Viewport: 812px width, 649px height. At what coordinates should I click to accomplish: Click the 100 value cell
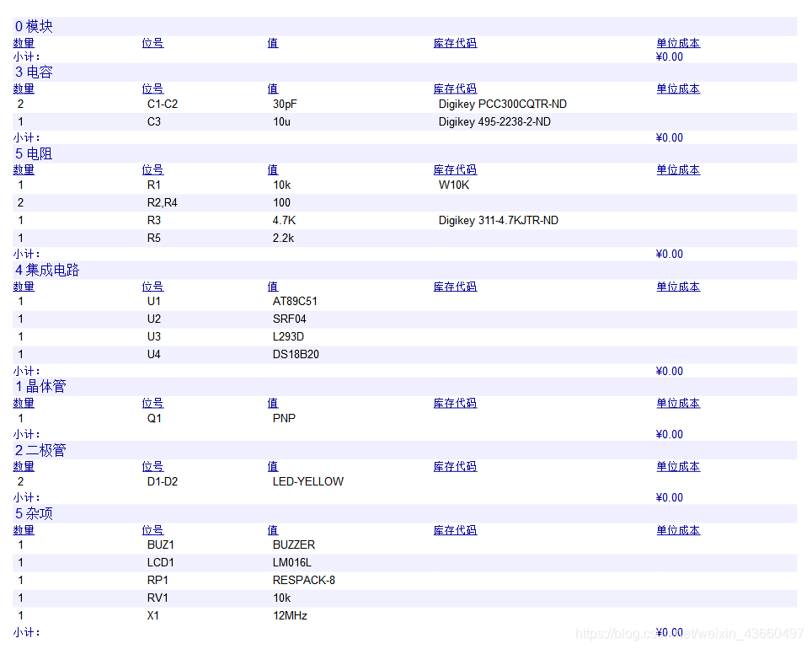point(281,202)
